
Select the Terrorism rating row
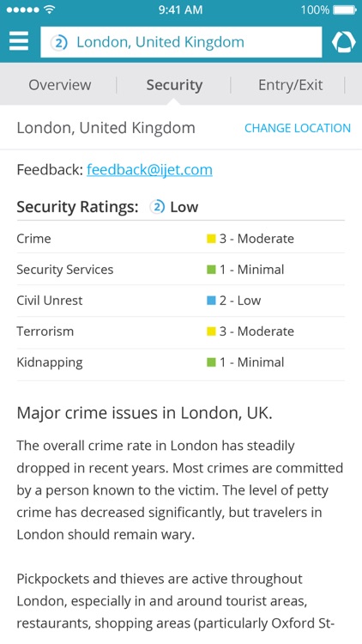coord(181,331)
